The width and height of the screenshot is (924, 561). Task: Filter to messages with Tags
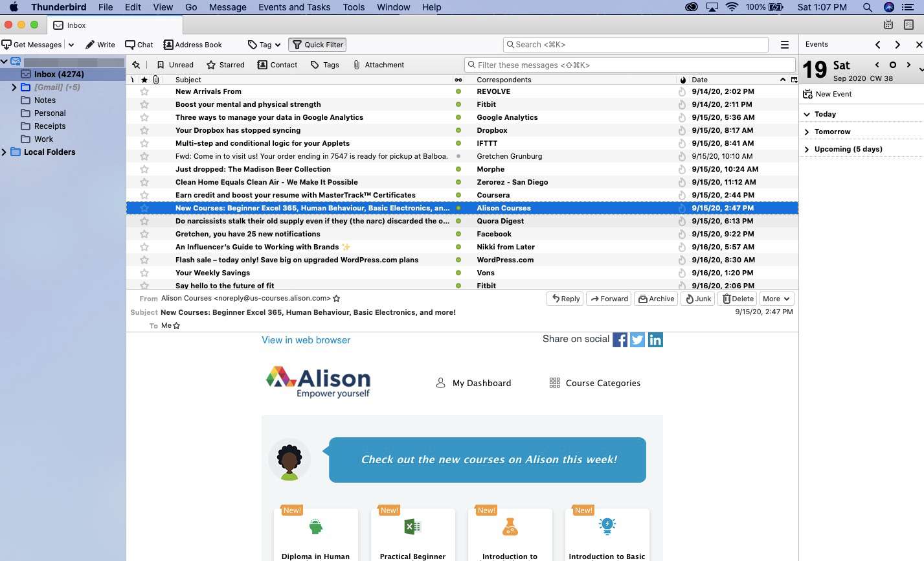click(324, 65)
